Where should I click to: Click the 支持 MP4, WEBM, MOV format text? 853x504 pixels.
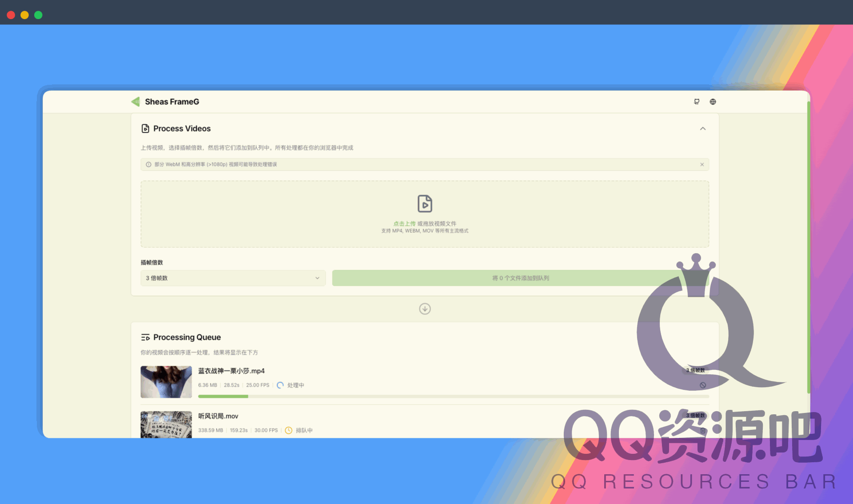click(425, 231)
